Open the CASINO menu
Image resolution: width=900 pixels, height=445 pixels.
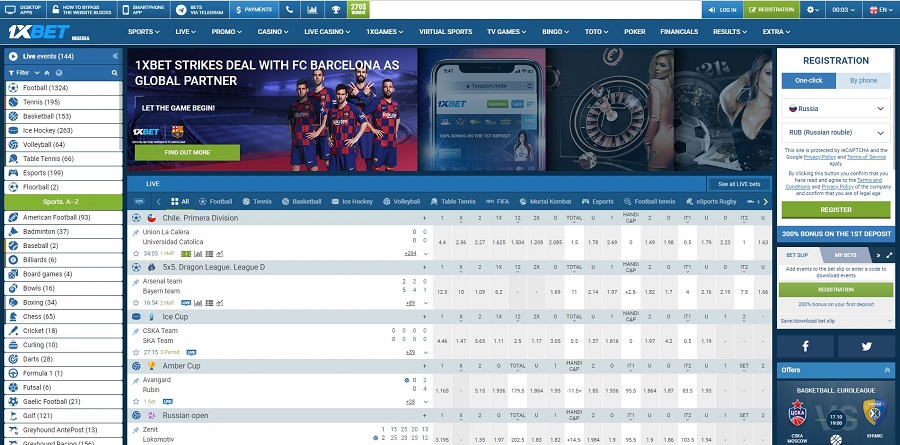coord(273,32)
